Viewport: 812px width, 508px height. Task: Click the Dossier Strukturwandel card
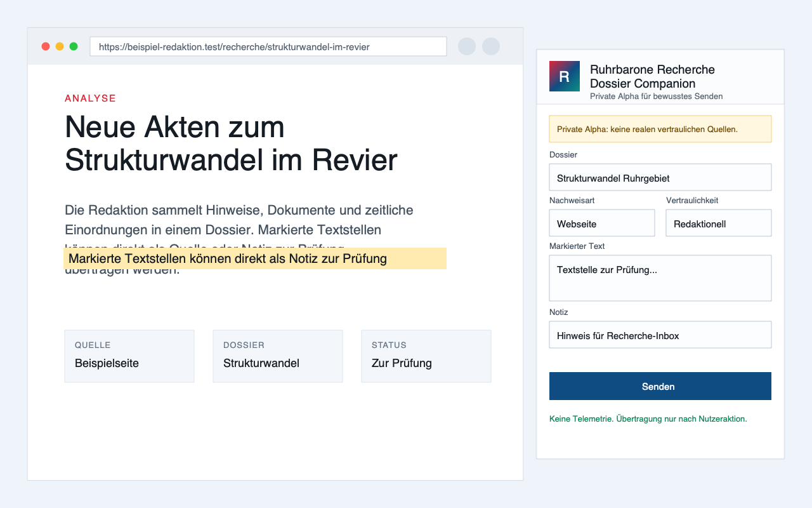[278, 356]
